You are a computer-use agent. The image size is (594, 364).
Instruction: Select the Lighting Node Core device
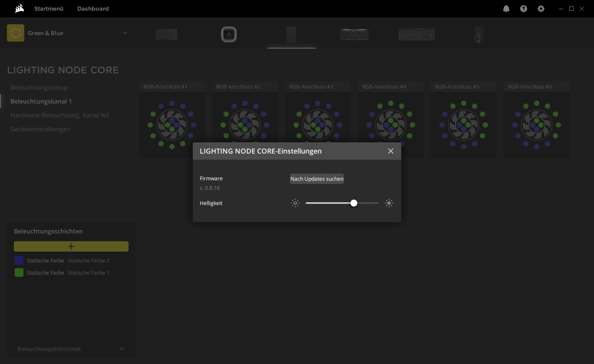291,34
